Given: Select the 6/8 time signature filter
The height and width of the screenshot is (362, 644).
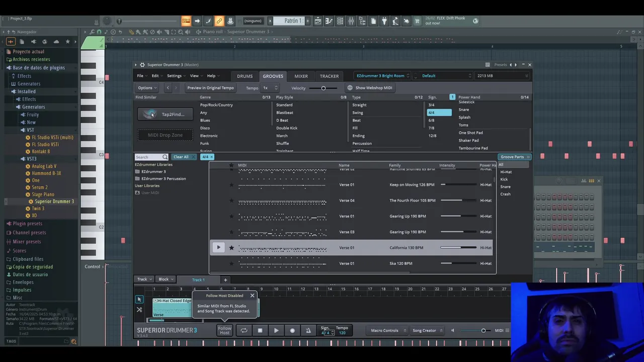Looking at the screenshot, I should (x=431, y=120).
